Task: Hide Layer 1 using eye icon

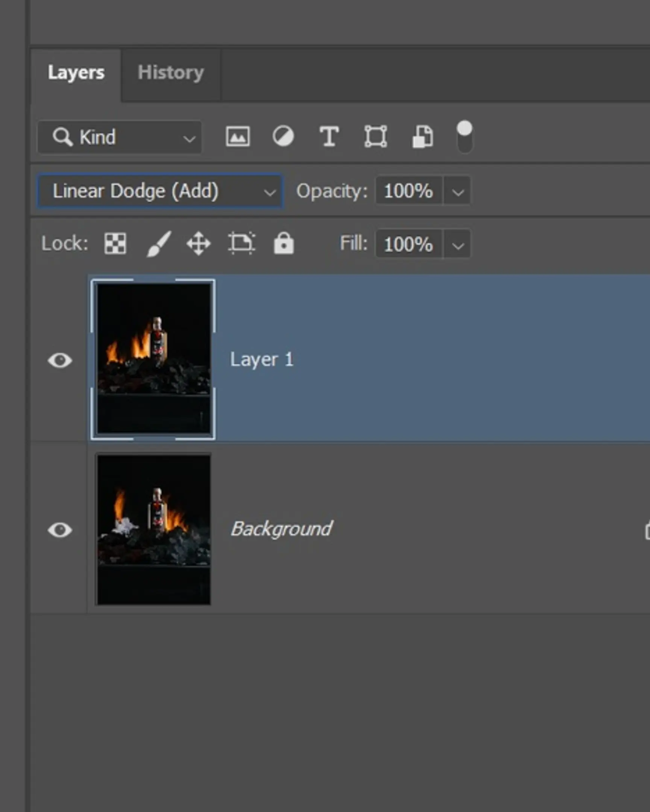Action: point(60,361)
